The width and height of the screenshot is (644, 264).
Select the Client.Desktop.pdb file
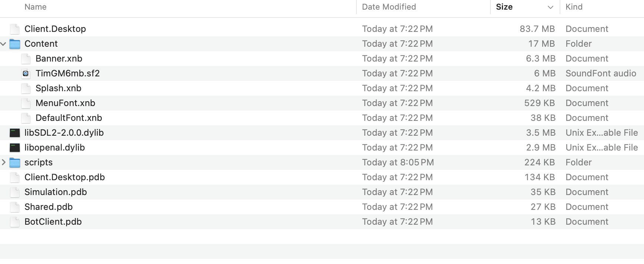point(64,177)
